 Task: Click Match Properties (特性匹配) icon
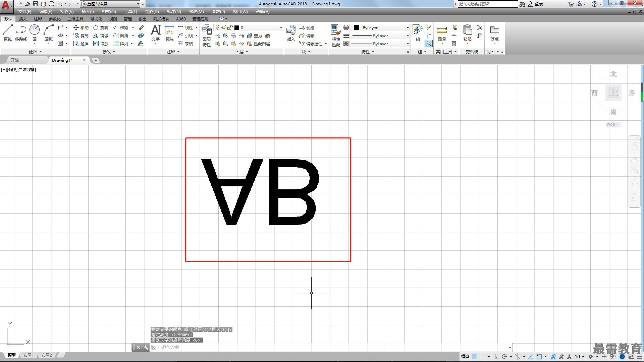click(x=336, y=35)
